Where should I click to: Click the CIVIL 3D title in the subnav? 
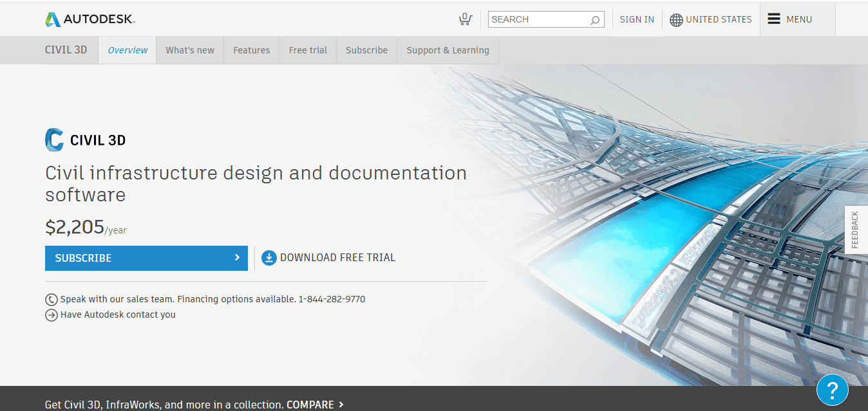coord(66,50)
